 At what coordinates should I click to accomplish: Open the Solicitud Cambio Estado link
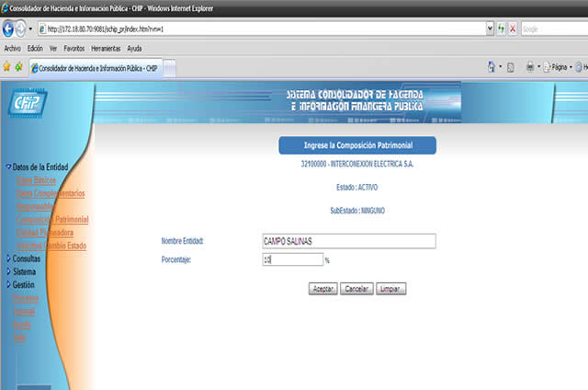click(x=51, y=246)
